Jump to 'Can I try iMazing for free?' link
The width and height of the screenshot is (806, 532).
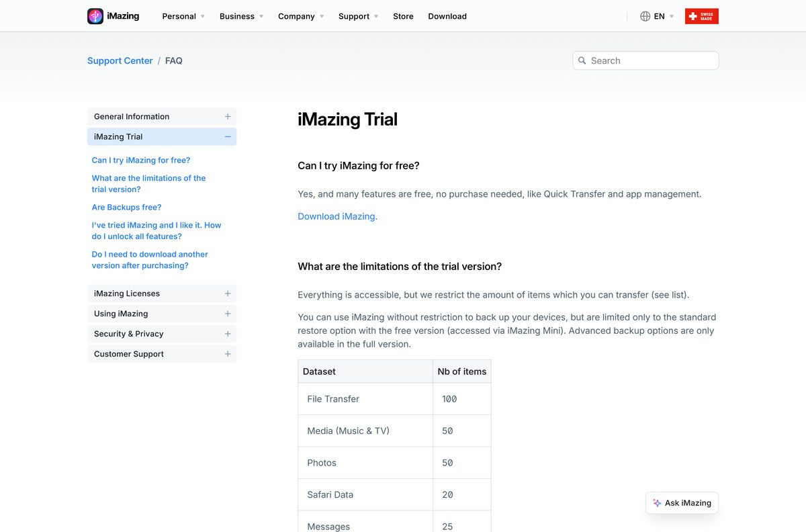(141, 160)
